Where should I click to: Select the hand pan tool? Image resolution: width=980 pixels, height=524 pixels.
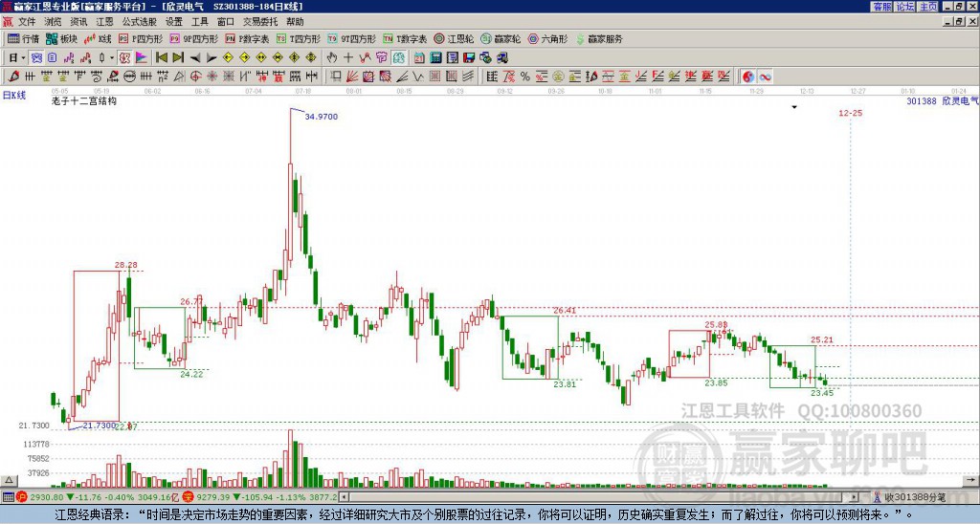tap(332, 57)
